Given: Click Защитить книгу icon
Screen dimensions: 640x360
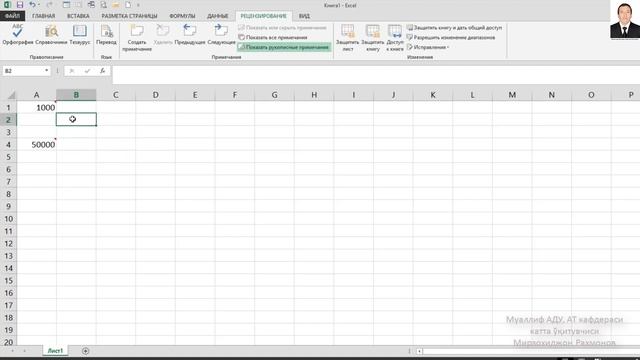Looking at the screenshot, I should (372, 38).
